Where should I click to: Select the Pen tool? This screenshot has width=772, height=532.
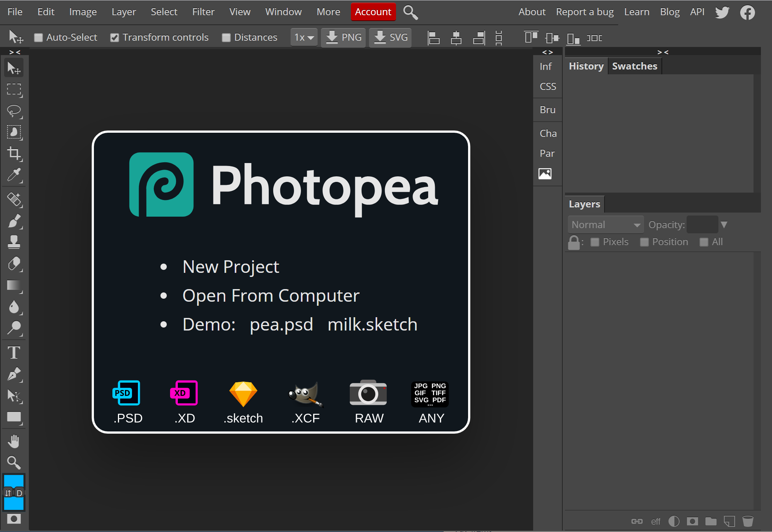14,374
